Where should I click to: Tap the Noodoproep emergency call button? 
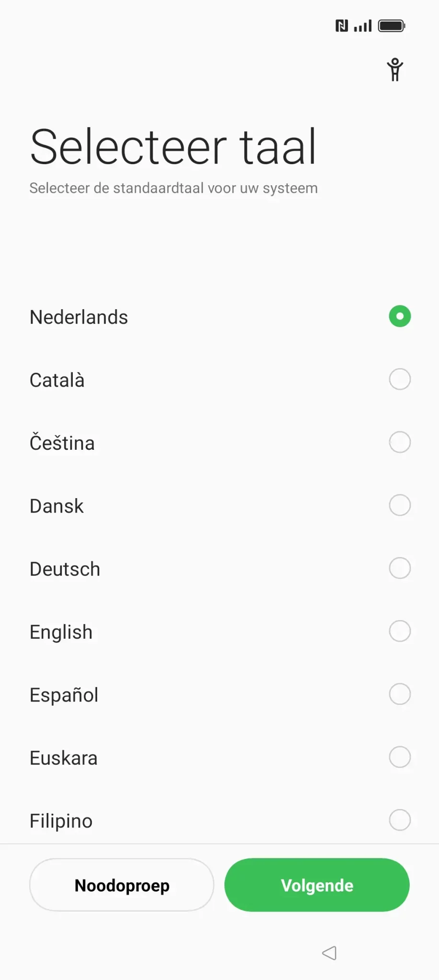click(x=122, y=885)
